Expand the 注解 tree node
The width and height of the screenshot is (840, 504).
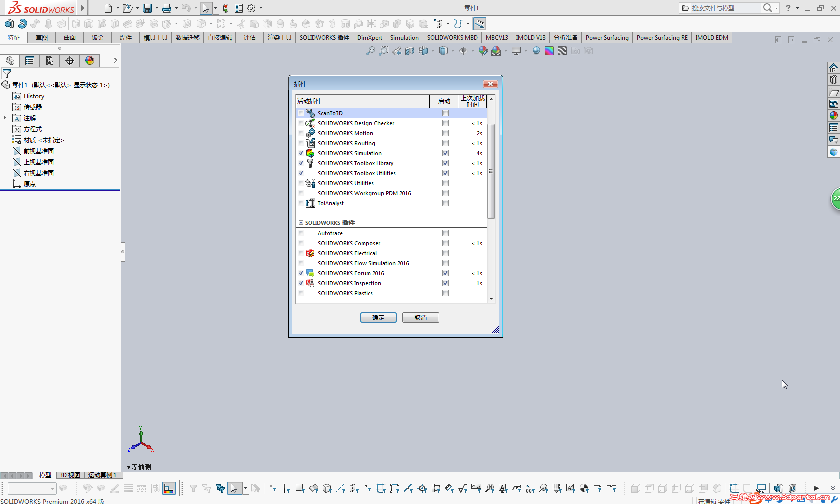click(x=5, y=118)
